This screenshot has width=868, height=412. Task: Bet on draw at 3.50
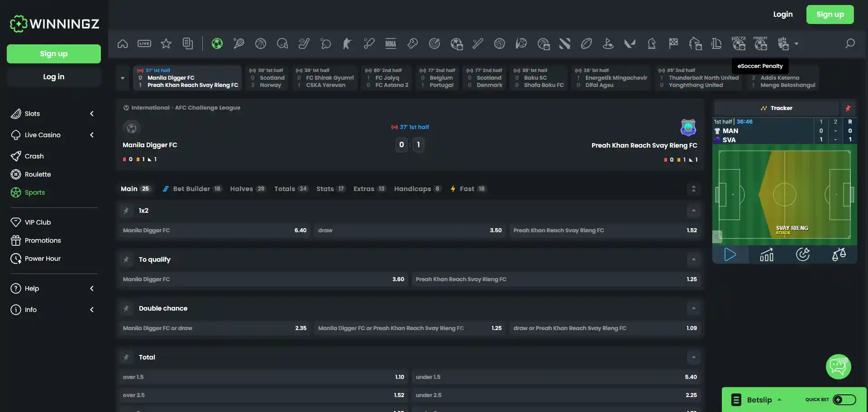410,230
